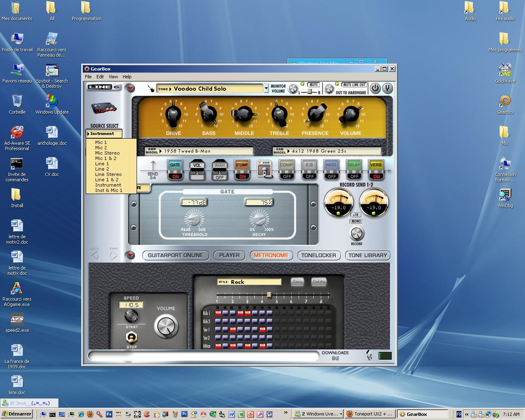525x420 pixels.
Task: Open the Help menu in GearBox
Action: (127, 77)
